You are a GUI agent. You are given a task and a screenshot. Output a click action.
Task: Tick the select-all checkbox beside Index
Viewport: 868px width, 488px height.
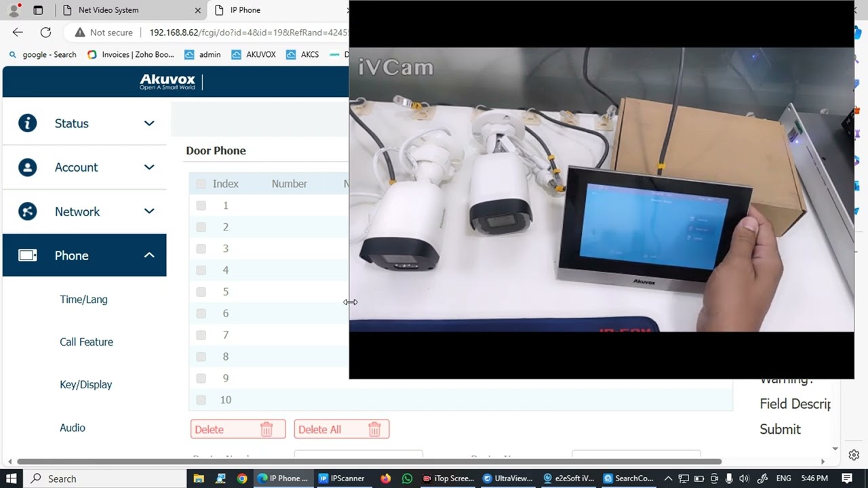(x=201, y=184)
